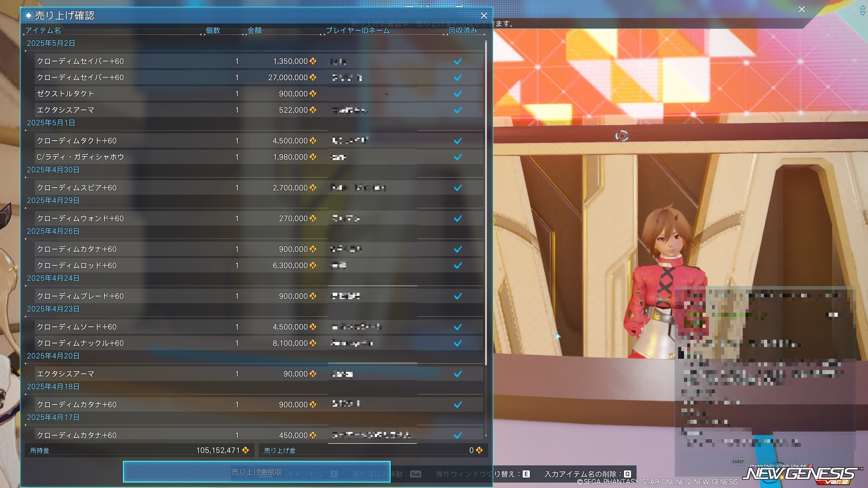The image size is (868, 488).
Task: Select the C/ラディ・ガディシャホウ item row
Action: (259, 157)
